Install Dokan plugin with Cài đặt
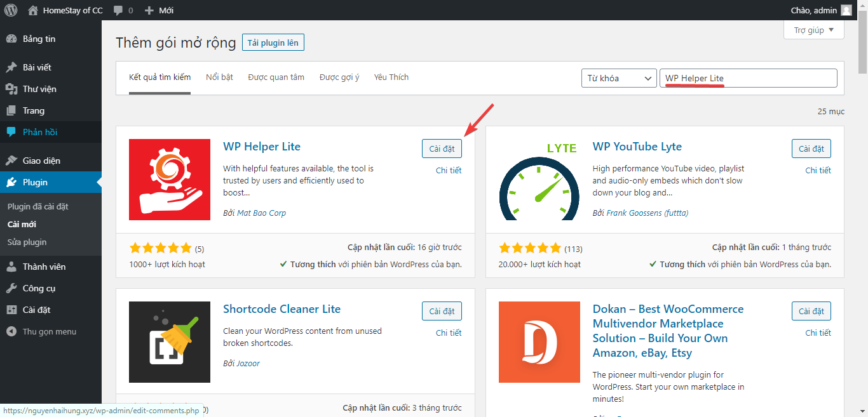 811,311
